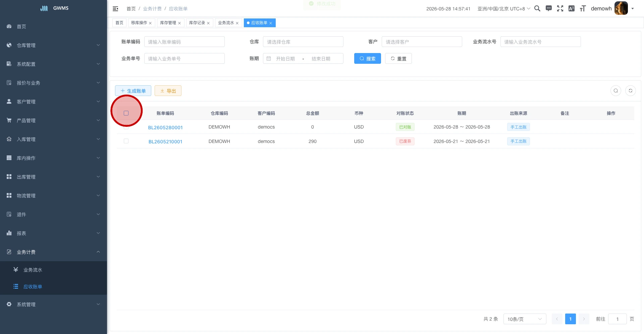Click the refresh table round icon
644x334 pixels.
tap(631, 91)
